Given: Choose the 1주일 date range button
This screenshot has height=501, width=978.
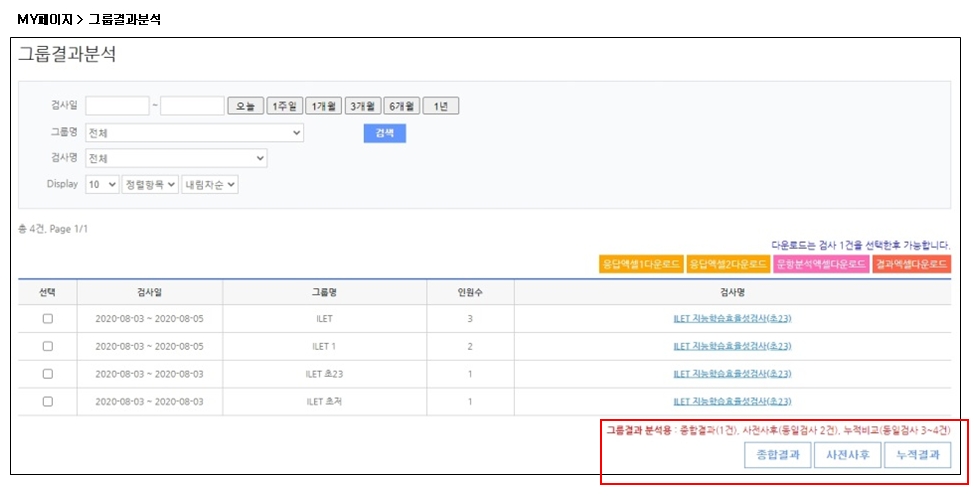Looking at the screenshot, I should pyautogui.click(x=284, y=106).
